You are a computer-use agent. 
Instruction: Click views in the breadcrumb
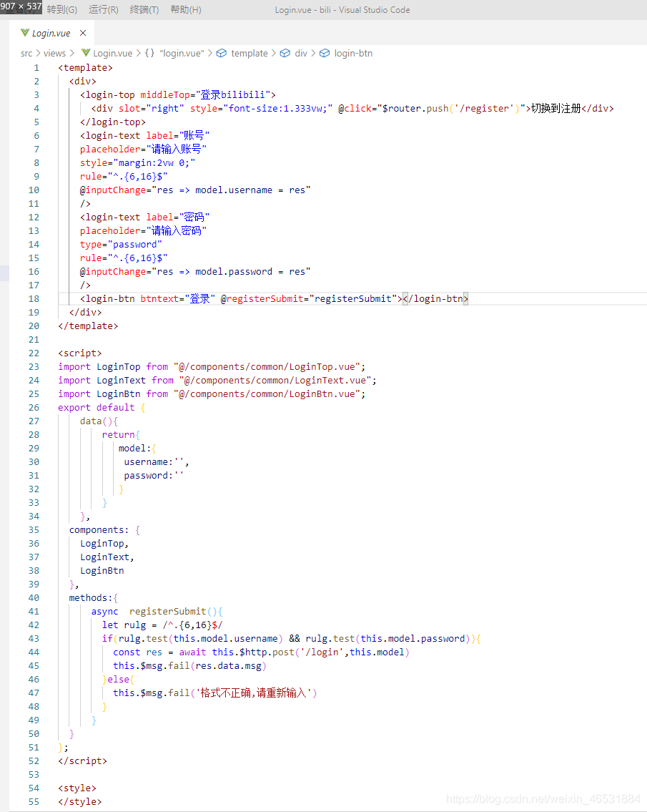54,54
